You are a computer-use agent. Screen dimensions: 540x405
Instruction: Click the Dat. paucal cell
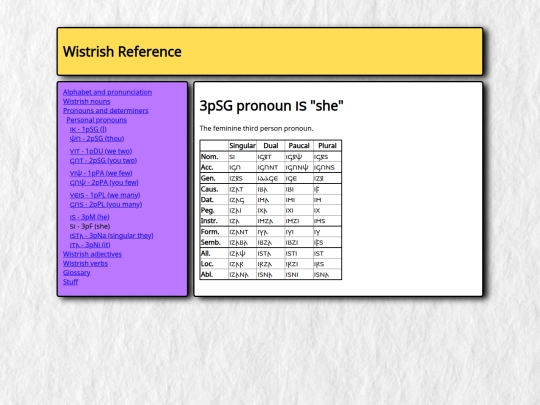click(x=299, y=200)
